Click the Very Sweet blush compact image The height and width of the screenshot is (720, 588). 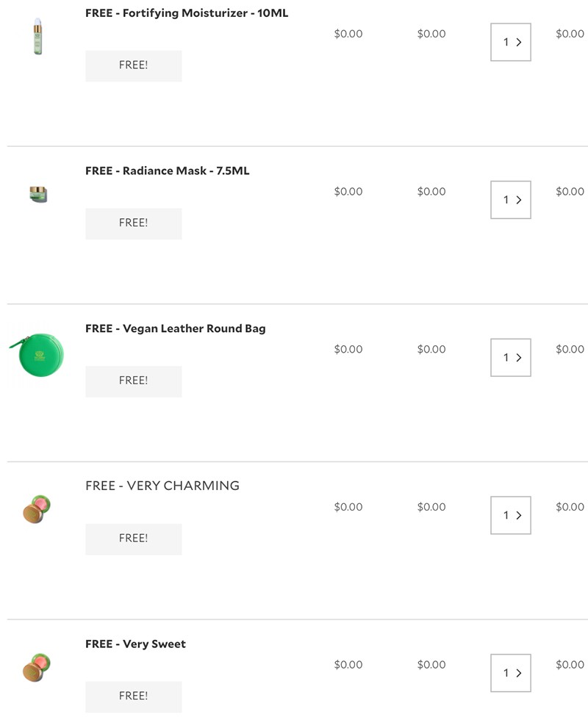pos(37,666)
